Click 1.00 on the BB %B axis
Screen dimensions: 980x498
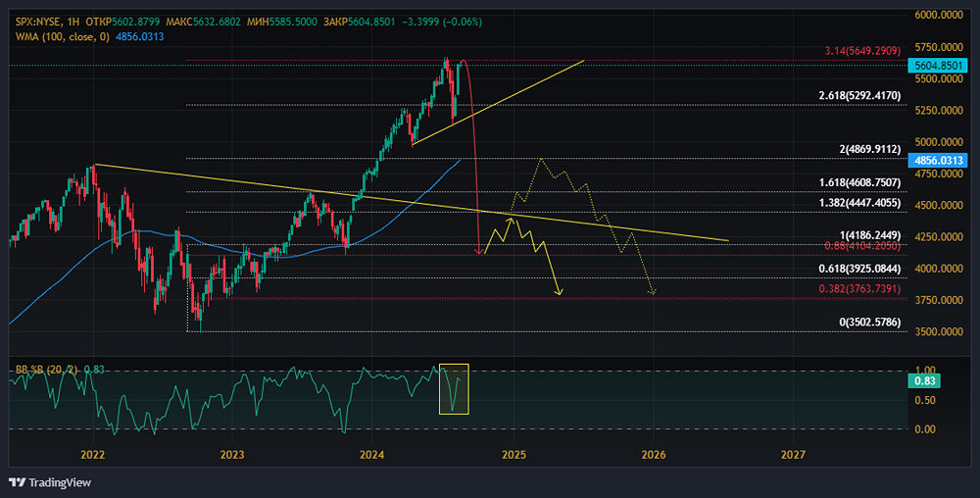click(x=924, y=371)
